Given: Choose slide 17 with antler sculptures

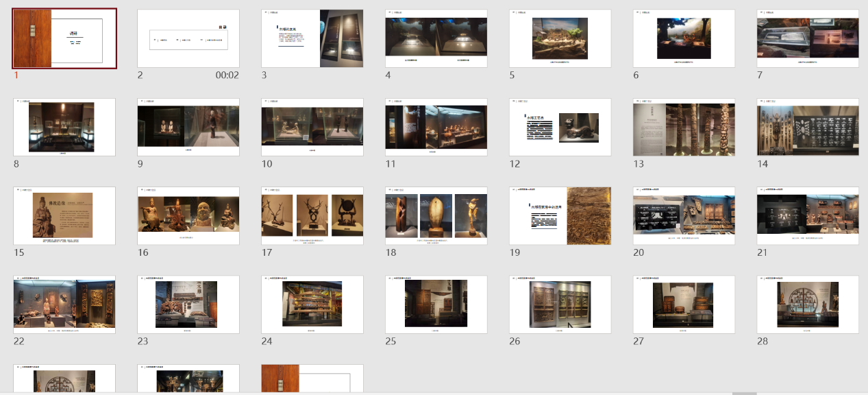Looking at the screenshot, I should coord(312,215).
